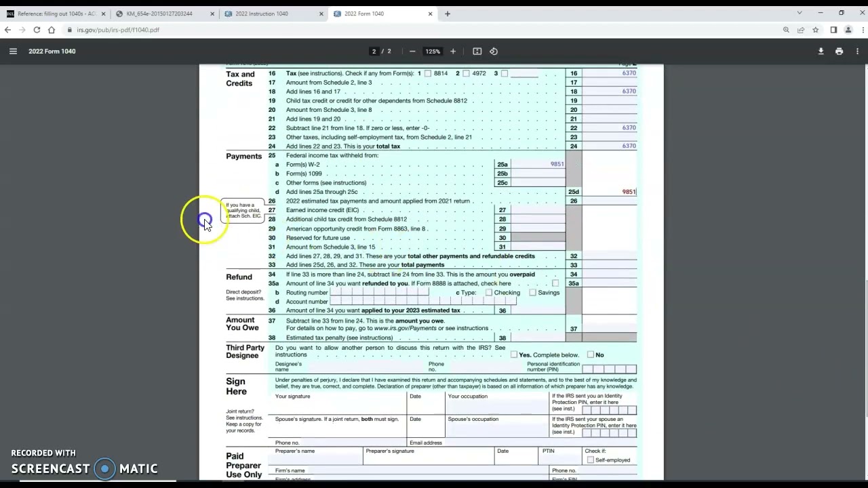The height and width of the screenshot is (488, 868).
Task: Open a new browser tab
Action: pyautogui.click(x=448, y=14)
